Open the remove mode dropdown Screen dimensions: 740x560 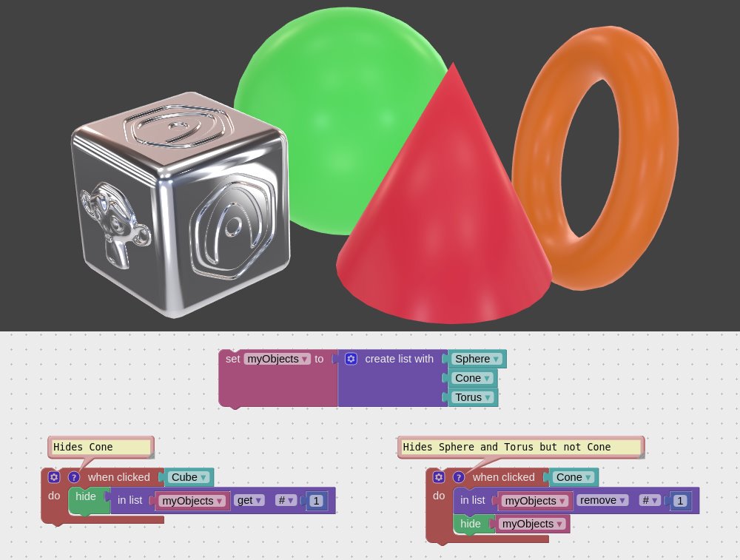602,500
